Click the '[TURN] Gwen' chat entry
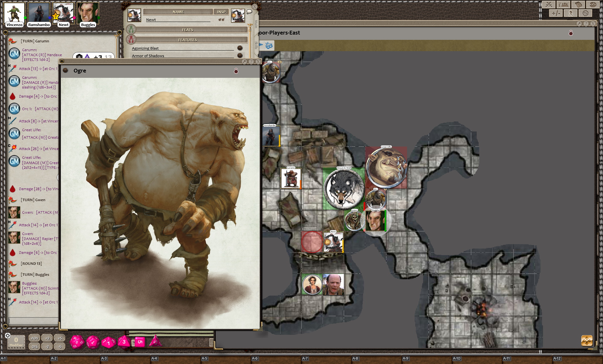Image resolution: width=603 pixels, height=364 pixels. [33, 200]
